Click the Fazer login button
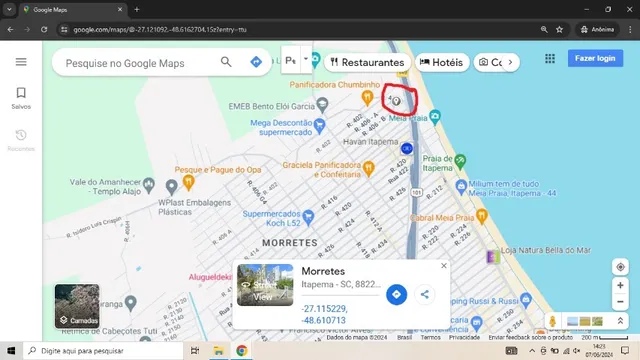This screenshot has width=640, height=360. coord(595,58)
